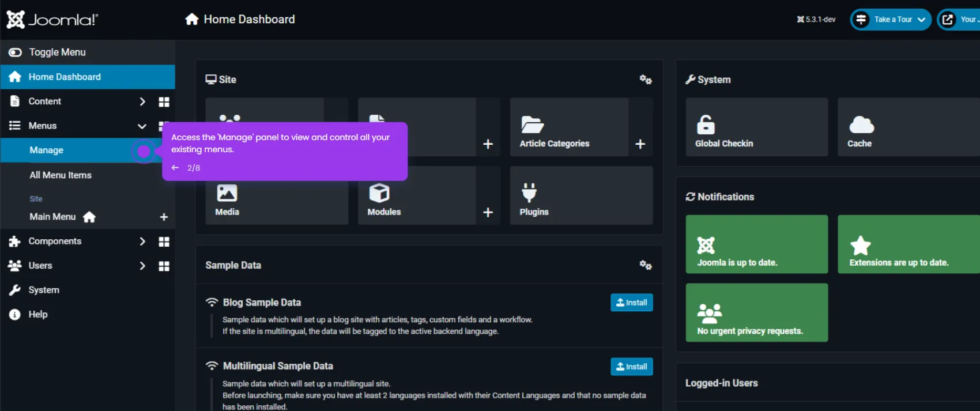Open No urgent privacy requests notification
980x411 pixels.
(x=757, y=312)
